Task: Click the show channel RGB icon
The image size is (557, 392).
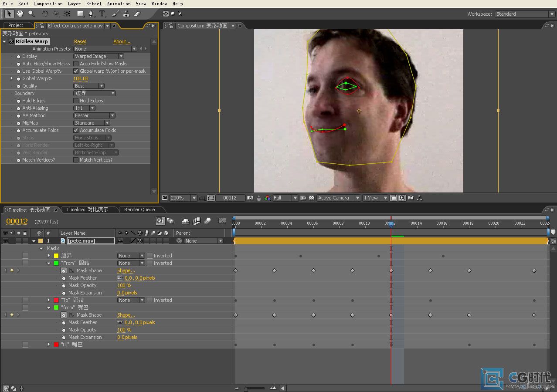Action: point(267,198)
